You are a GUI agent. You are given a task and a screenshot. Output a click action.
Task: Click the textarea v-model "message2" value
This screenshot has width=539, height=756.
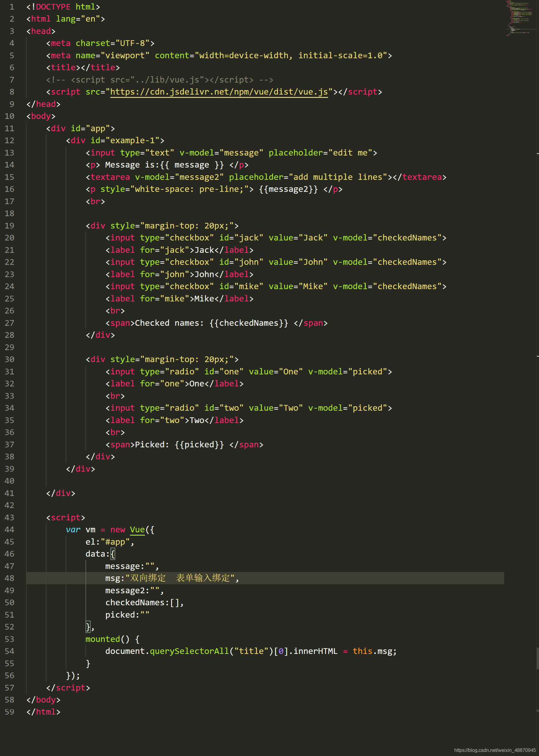click(199, 177)
